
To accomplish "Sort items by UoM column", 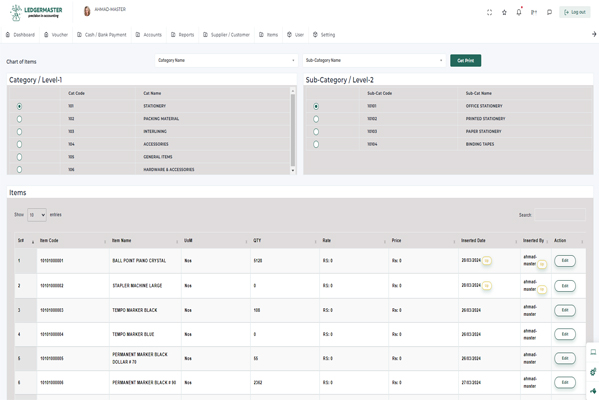I will (215, 241).
